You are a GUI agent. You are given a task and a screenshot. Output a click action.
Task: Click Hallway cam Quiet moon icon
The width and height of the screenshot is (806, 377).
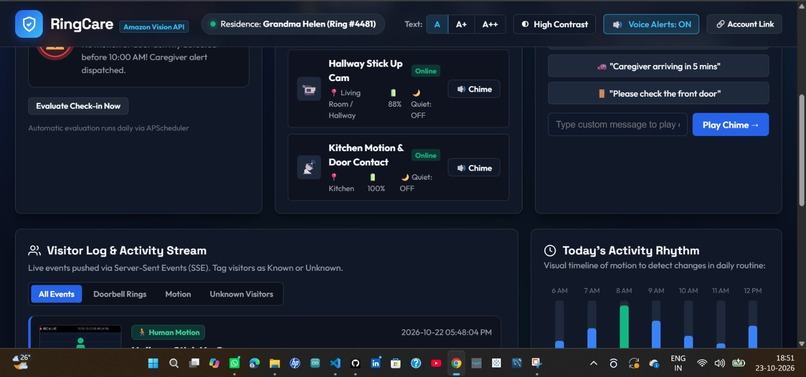pos(416,93)
